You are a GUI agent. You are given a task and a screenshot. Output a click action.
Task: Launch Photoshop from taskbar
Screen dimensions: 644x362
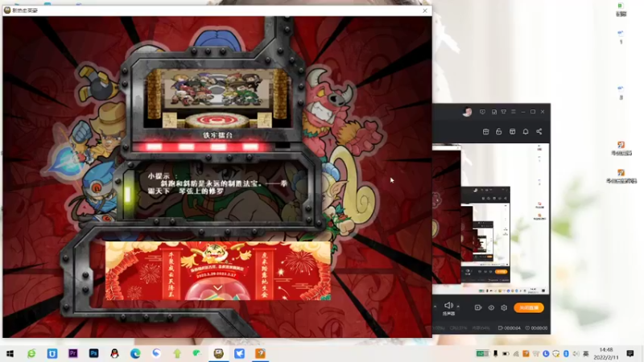pos(93,353)
